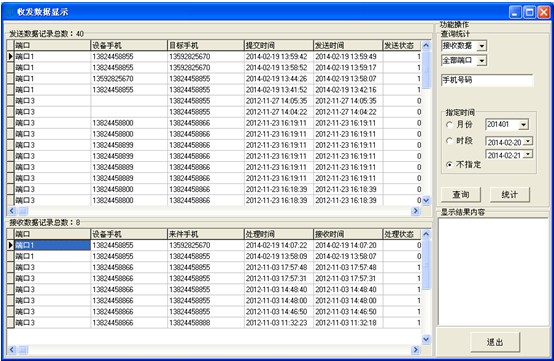554x361 pixels.
Task: Click the 接收时间 column header
Action: (x=348, y=234)
